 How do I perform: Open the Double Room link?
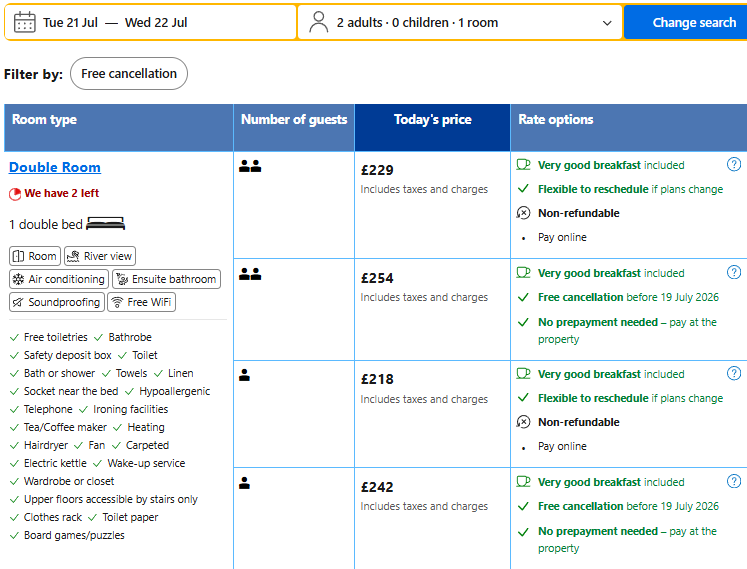[x=55, y=167]
